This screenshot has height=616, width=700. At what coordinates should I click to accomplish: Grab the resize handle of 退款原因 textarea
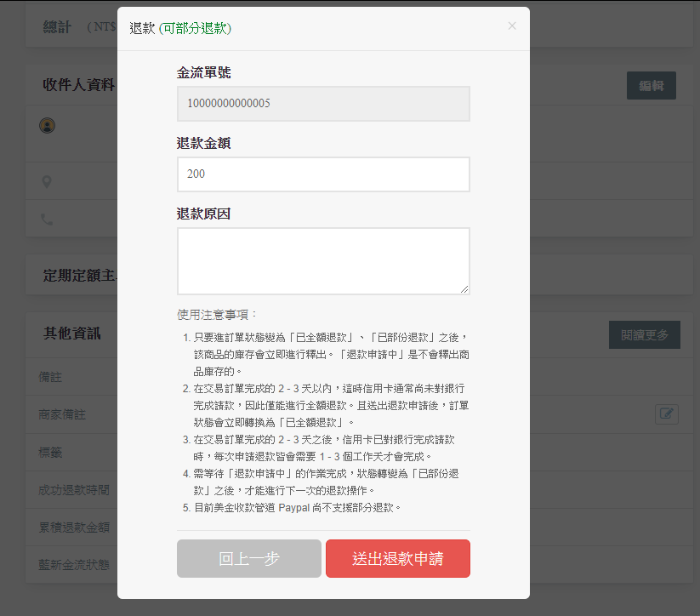click(x=464, y=289)
